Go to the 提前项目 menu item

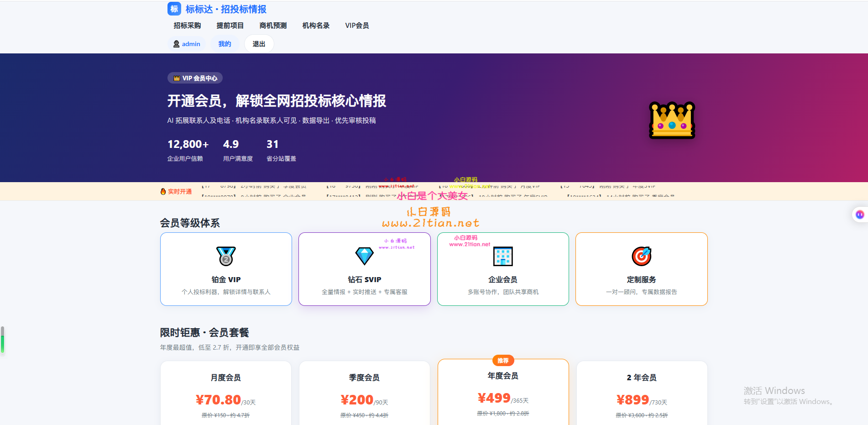click(x=230, y=26)
